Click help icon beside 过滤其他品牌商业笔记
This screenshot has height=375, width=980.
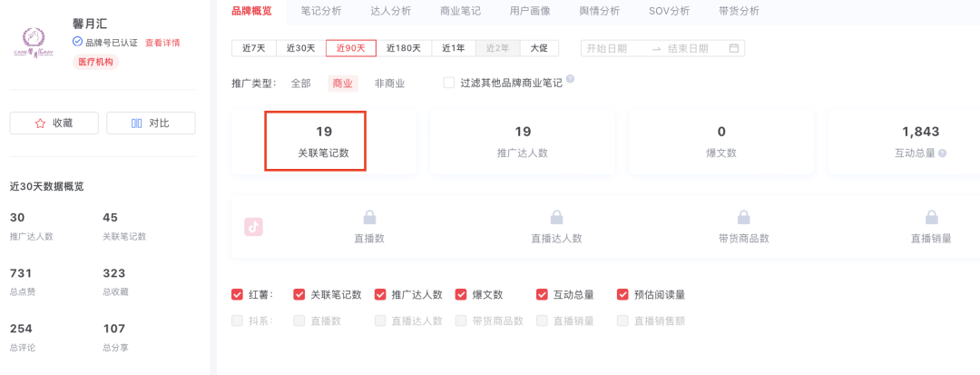pos(570,80)
